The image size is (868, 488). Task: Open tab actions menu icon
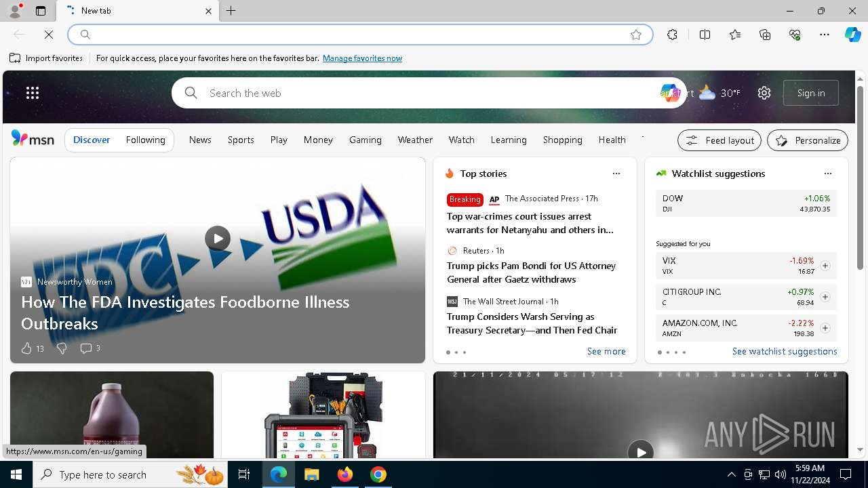pos(41,11)
